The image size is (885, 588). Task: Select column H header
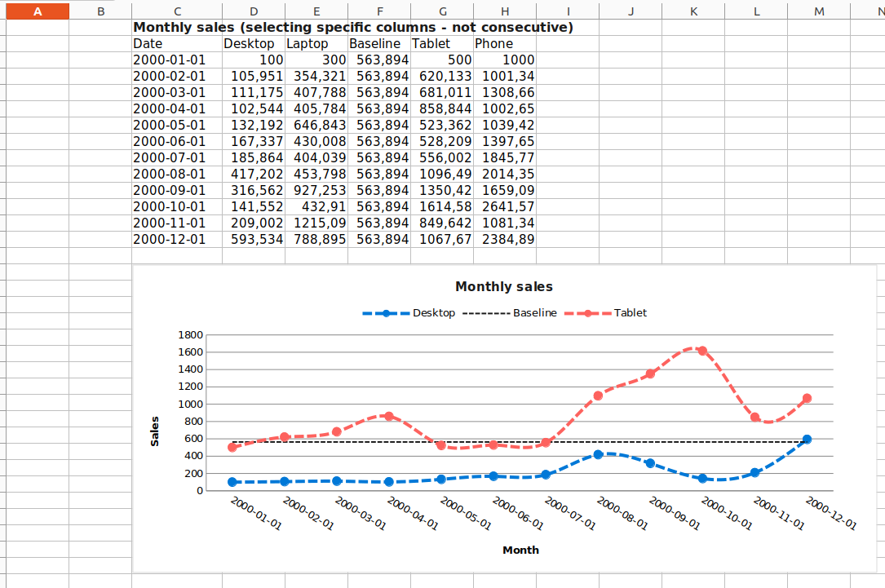coord(505,11)
